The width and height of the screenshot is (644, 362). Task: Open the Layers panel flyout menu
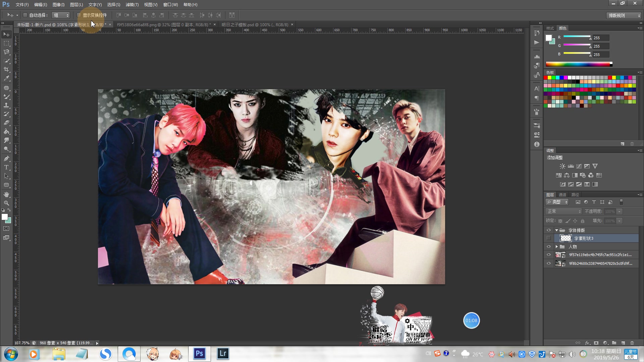pyautogui.click(x=640, y=195)
